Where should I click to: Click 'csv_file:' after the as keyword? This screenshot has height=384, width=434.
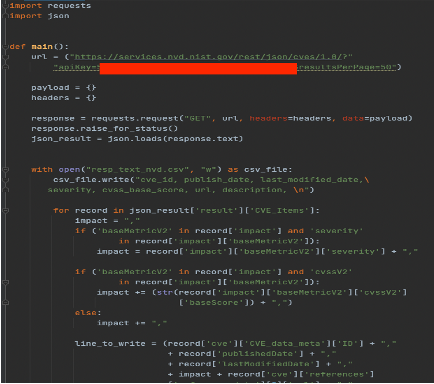click(x=268, y=170)
